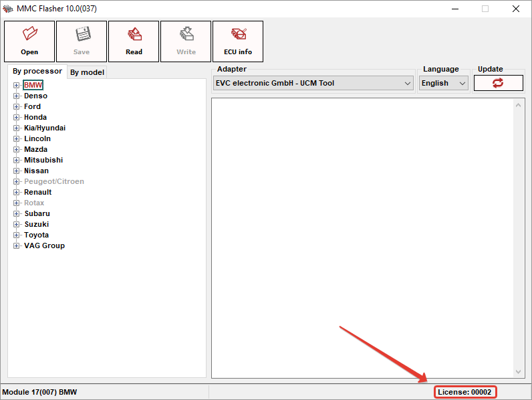Click the log panel scroll down arrow
Viewport: 532px width, 400px height.
[518, 371]
